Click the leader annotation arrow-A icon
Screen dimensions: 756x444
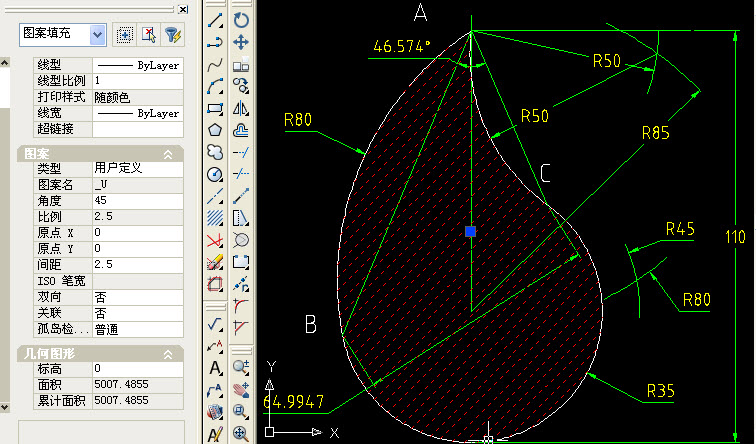(x=215, y=346)
